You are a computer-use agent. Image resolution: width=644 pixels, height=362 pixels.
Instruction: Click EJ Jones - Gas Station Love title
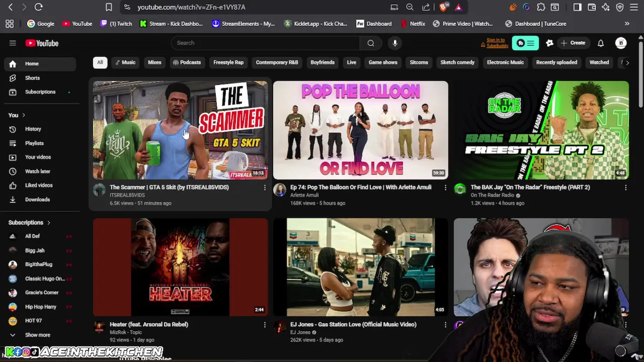click(x=353, y=324)
